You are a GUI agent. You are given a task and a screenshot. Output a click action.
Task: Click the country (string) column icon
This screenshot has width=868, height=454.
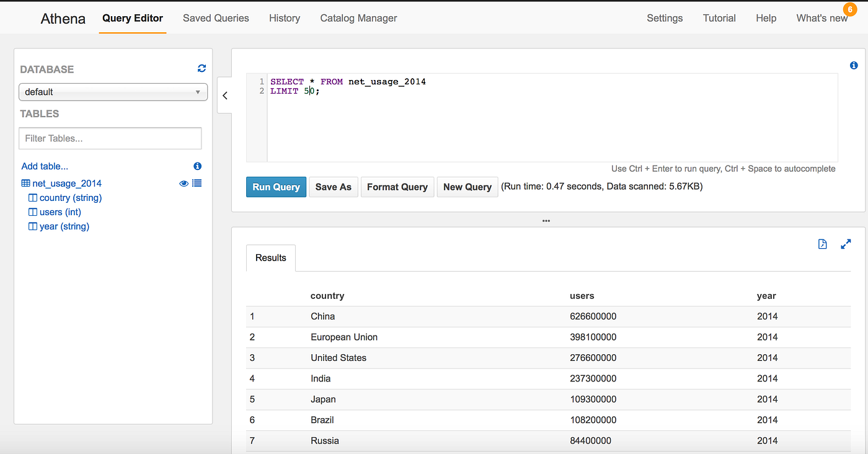[33, 197]
